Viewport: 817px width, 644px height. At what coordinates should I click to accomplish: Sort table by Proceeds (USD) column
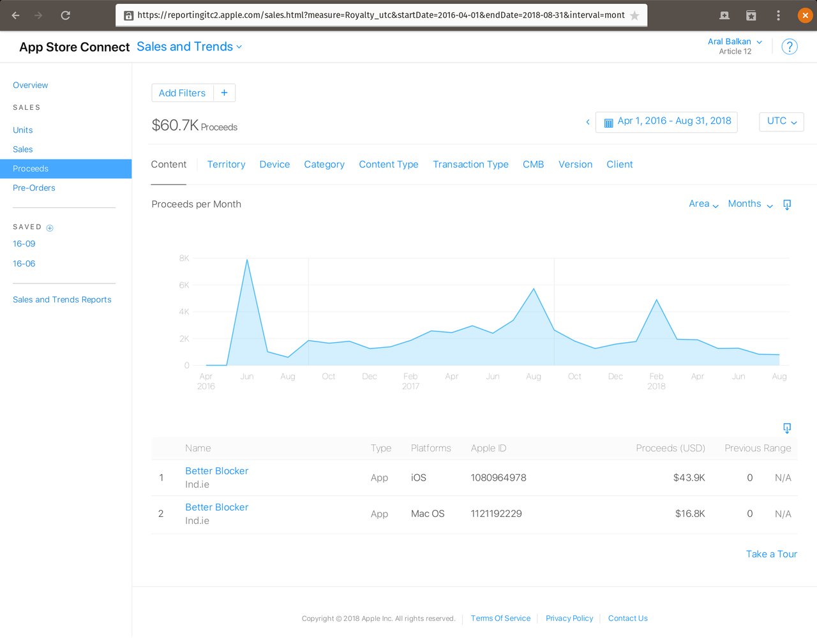670,448
